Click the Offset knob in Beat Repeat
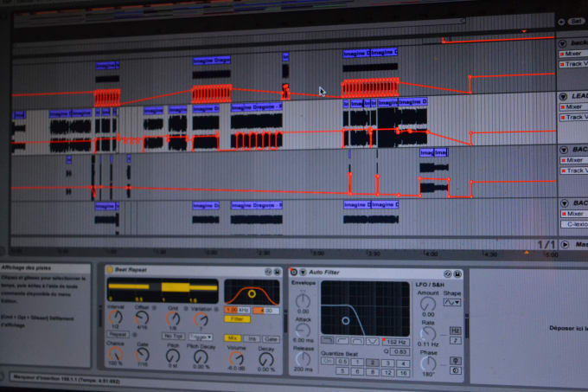This screenshot has width=588, height=392. coord(142,318)
